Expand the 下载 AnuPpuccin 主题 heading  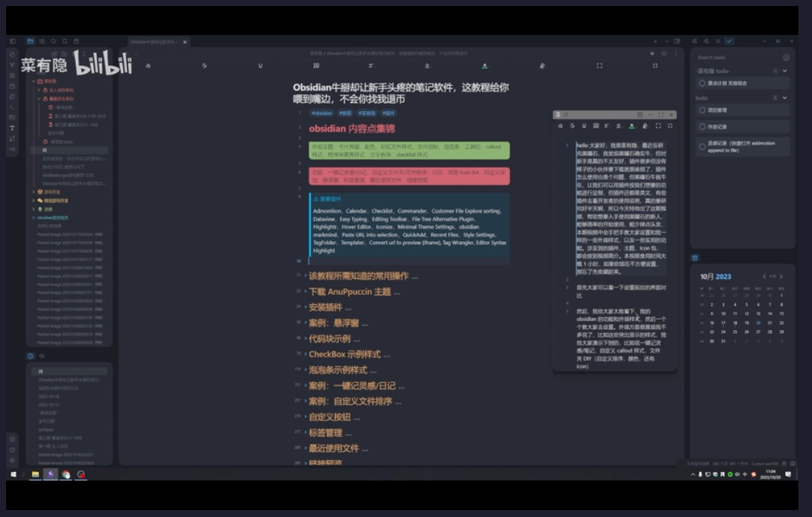coord(306,292)
